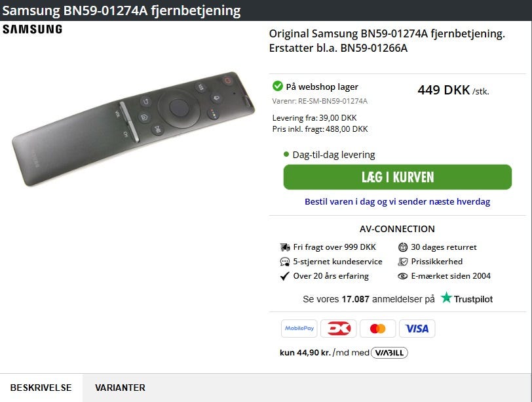The height and width of the screenshot is (402, 532).
Task: Click the experience checkmark icon
Action: [285, 276]
